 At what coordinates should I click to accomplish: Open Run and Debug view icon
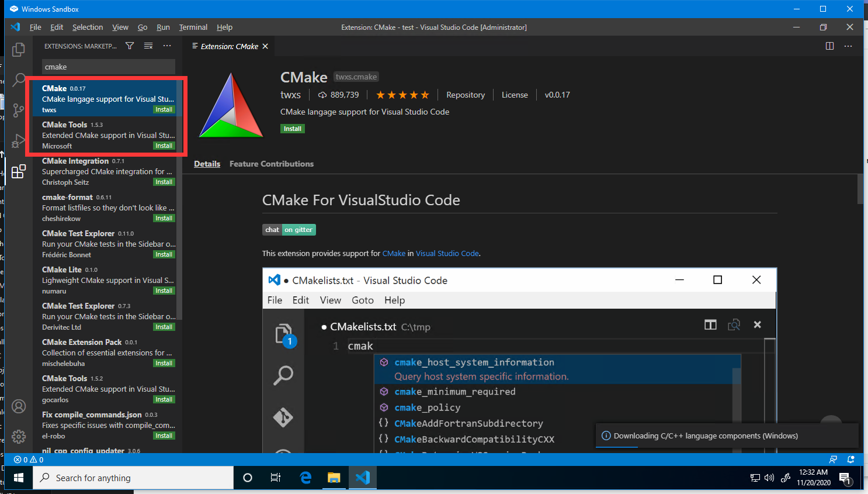[19, 141]
